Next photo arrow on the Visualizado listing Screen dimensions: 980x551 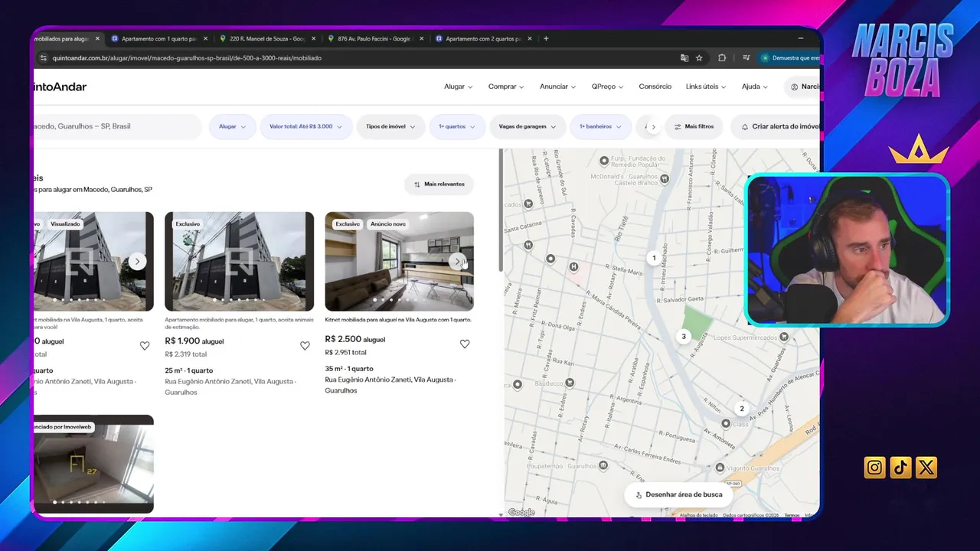(x=137, y=262)
